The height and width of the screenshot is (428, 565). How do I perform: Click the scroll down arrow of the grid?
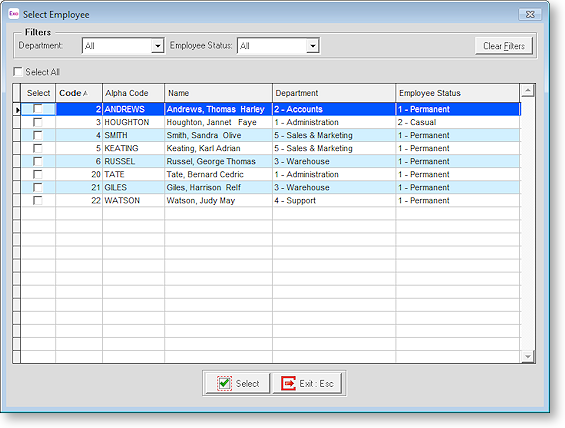(x=528, y=356)
